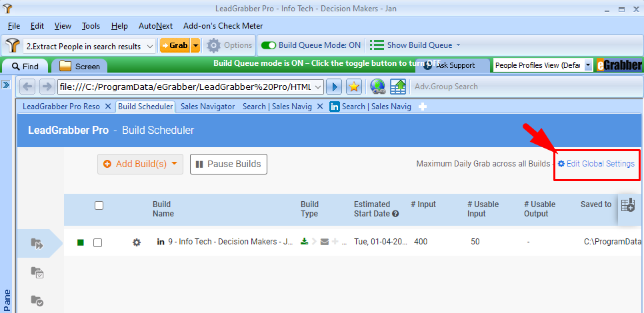Open the column chooser grid icon
644x313 pixels.
tap(627, 204)
